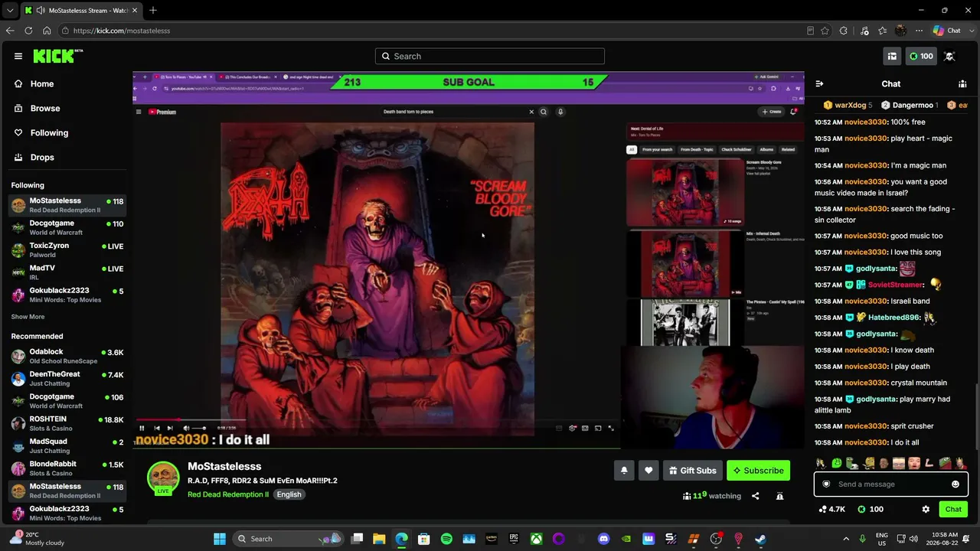Viewport: 980px width, 551px height.
Task: Open the Kick sidebar hamburger menu
Action: (18, 56)
